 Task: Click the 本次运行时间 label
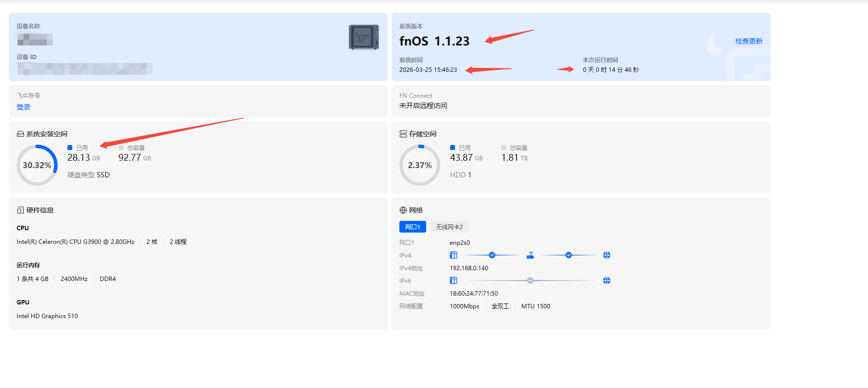(600, 60)
